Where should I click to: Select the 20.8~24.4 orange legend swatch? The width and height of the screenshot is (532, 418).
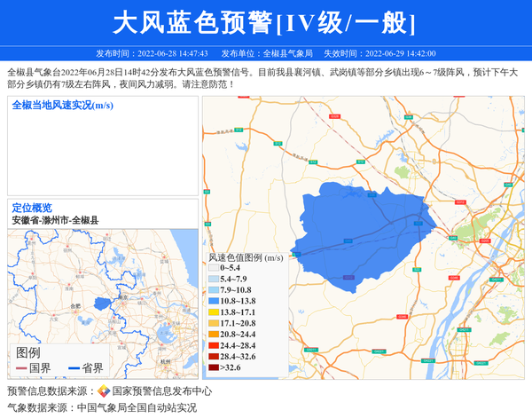214,335
